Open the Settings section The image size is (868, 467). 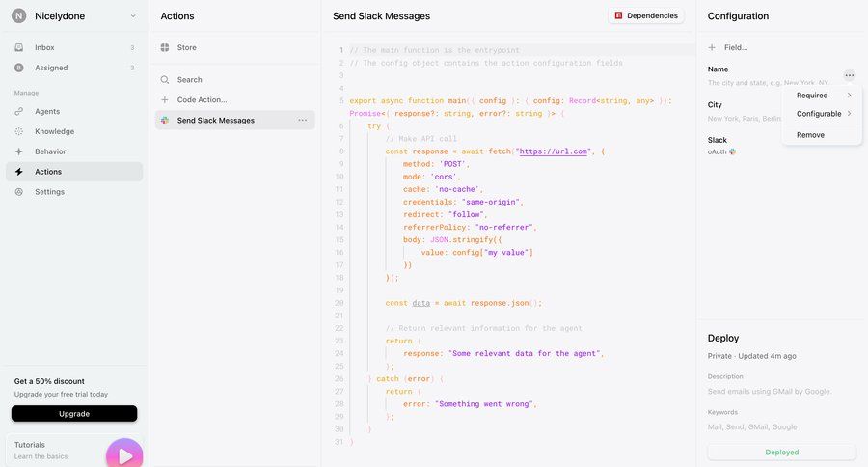coord(74,192)
